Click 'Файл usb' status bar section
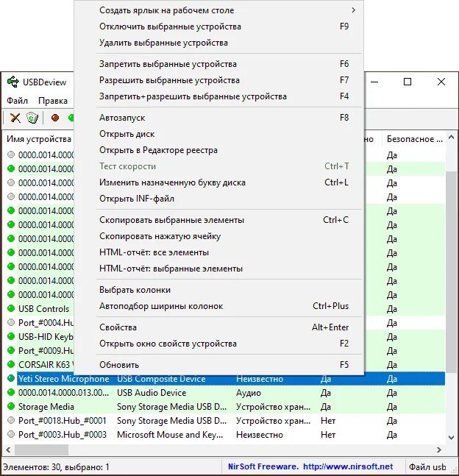Screen dimensions: 459x476 click(x=427, y=466)
